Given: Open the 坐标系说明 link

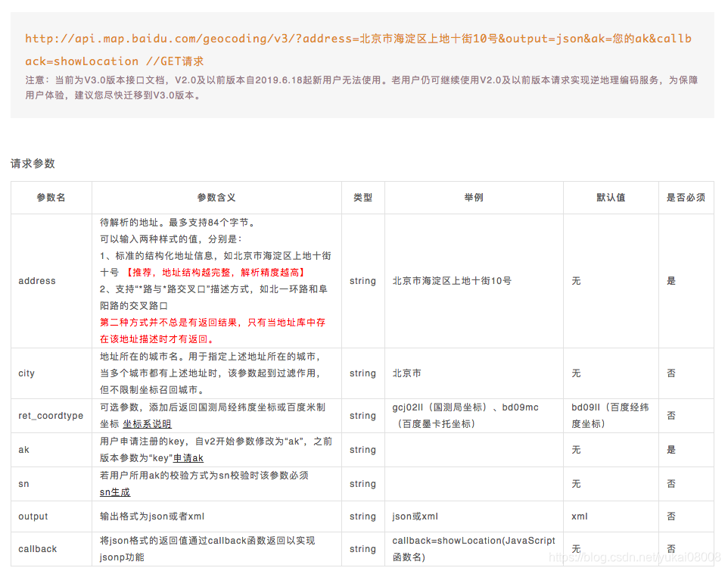Looking at the screenshot, I should click(147, 424).
